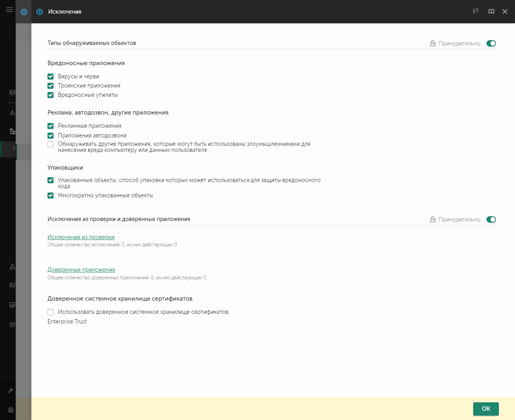Uncheck the Рекламные приложения checkbox

(51, 126)
